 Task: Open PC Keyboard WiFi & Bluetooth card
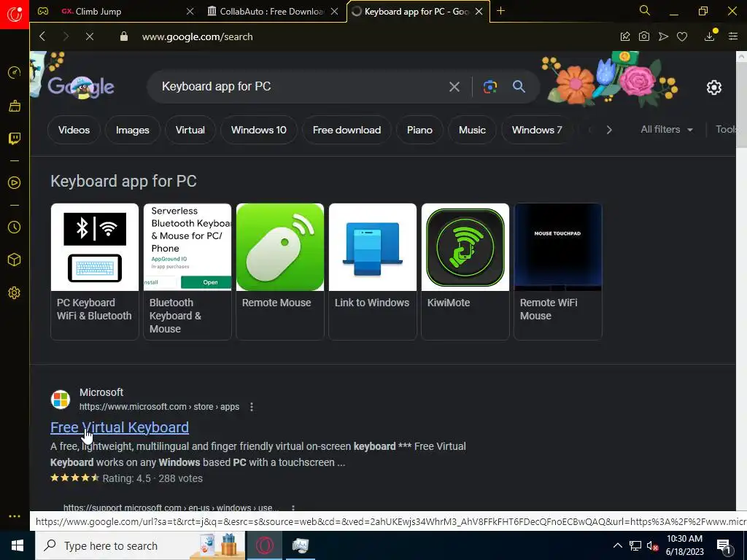95,271
